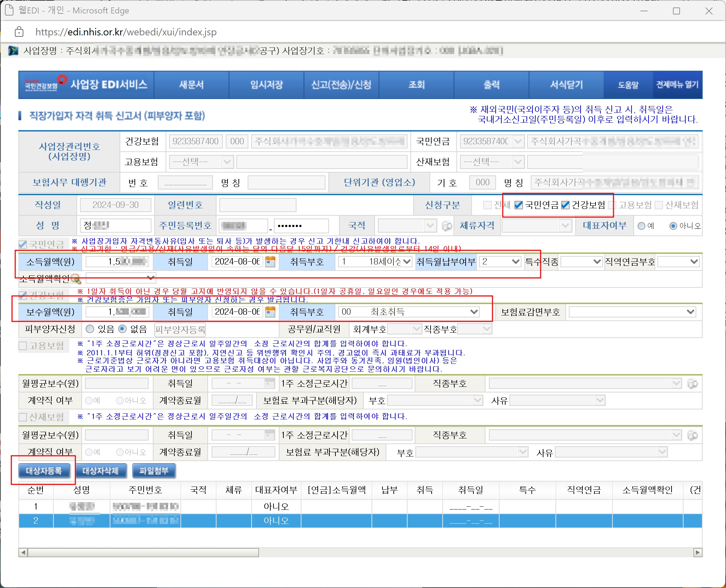
Task: Open the 새문서 menu
Action: (x=191, y=85)
